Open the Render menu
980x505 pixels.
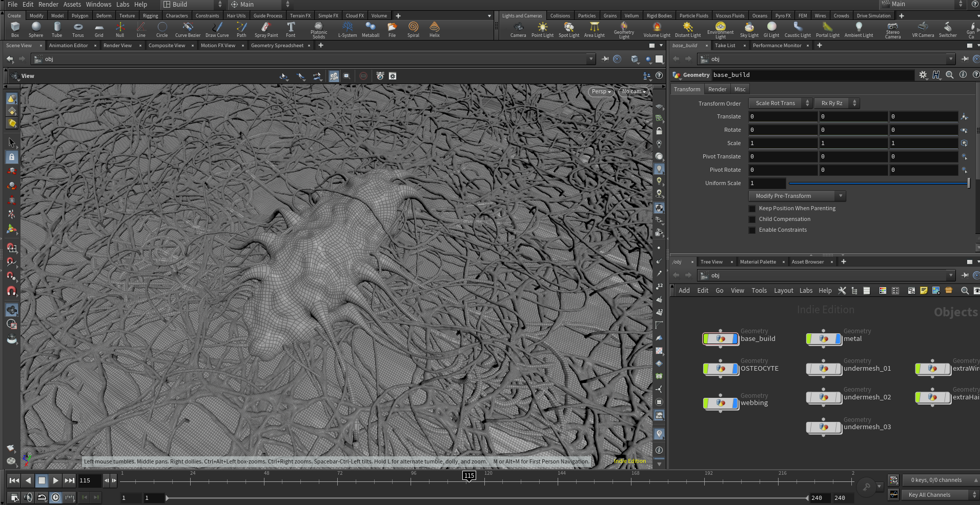tap(48, 4)
